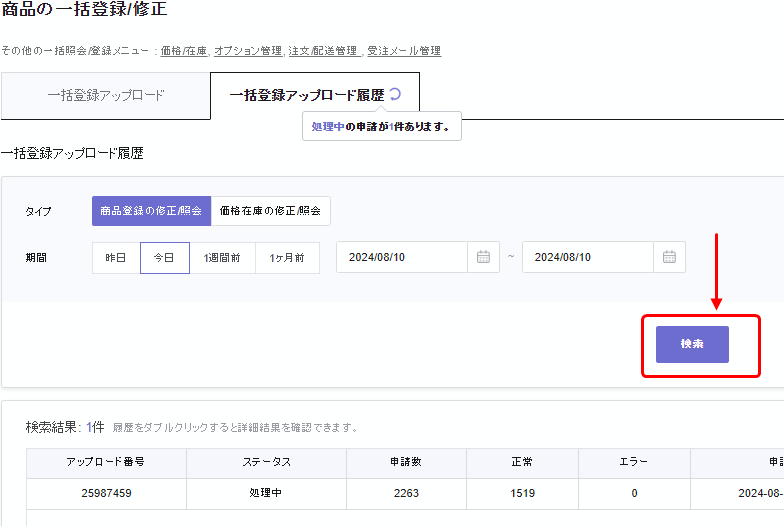Screen dimensions: 784x526
Task: Click the end date input field
Action: point(588,257)
